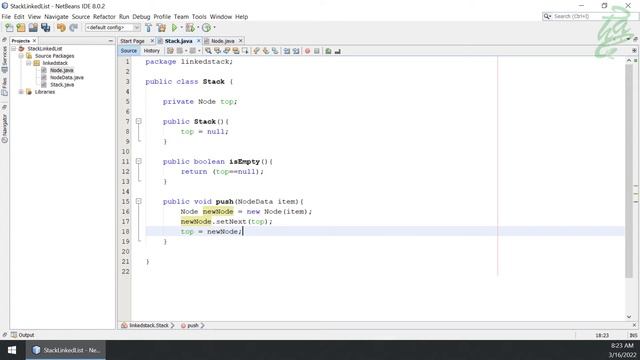Viewport: 640px width, 360px height.
Task: Click the Search field at top right
Action: [590, 16]
